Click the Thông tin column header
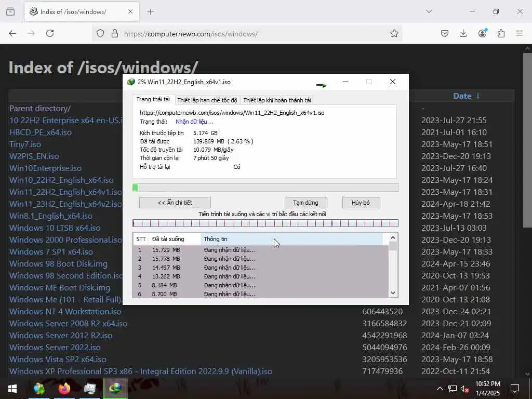 pyautogui.click(x=292, y=239)
